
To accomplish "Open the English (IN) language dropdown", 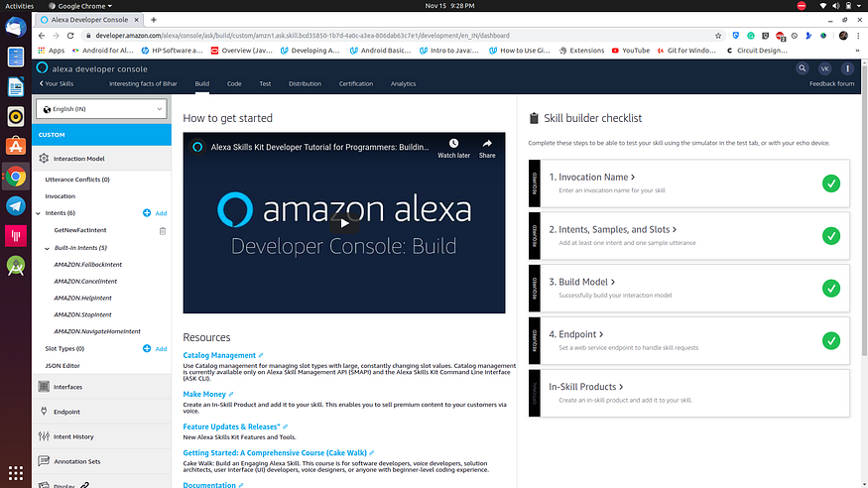I will (102, 109).
